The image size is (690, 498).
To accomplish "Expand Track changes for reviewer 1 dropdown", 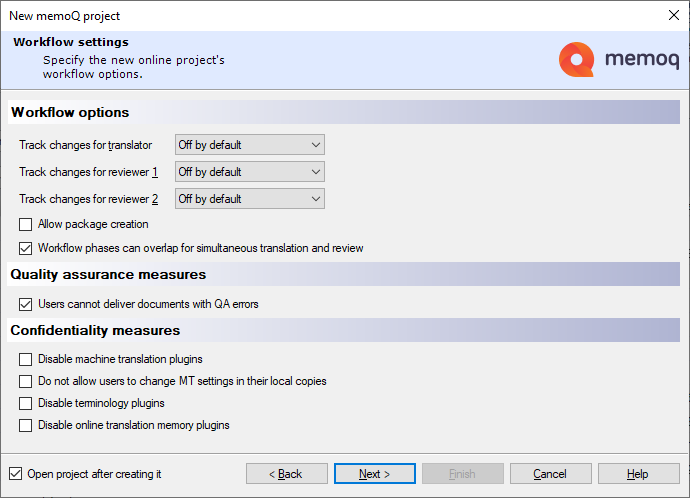I will coord(249,172).
